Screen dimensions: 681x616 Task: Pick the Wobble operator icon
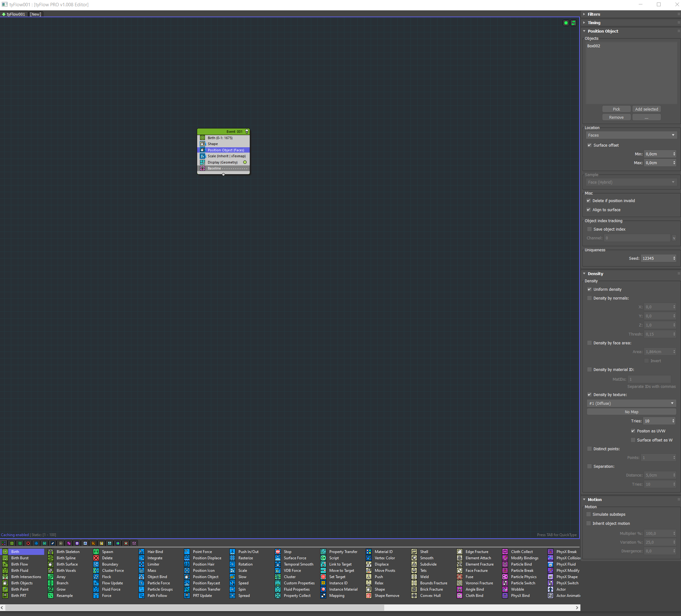tap(505, 589)
